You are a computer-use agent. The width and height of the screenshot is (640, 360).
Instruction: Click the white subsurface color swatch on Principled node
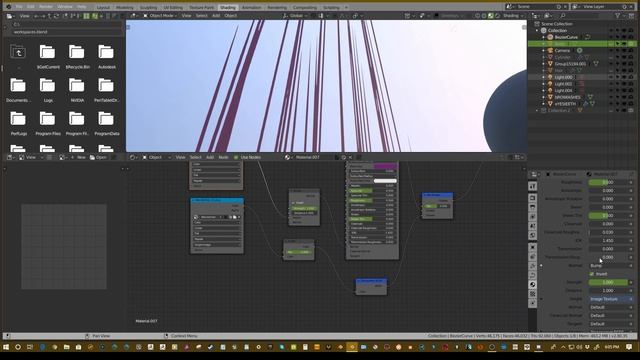coord(385,181)
